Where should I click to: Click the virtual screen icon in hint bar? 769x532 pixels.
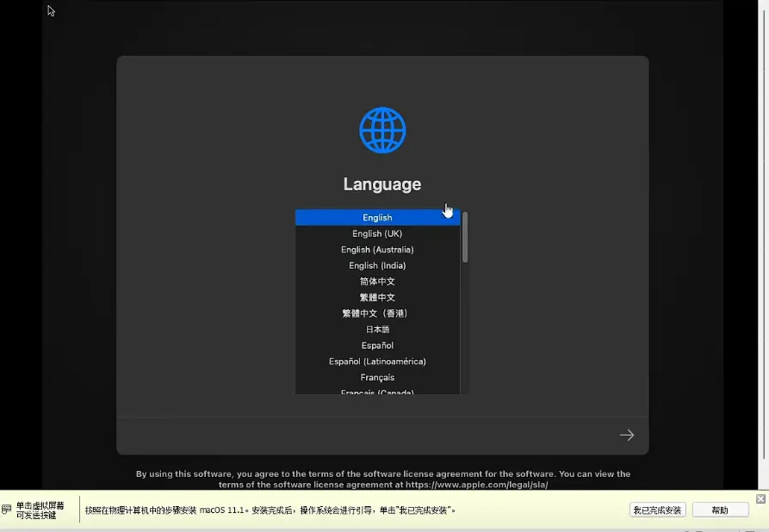(7, 510)
